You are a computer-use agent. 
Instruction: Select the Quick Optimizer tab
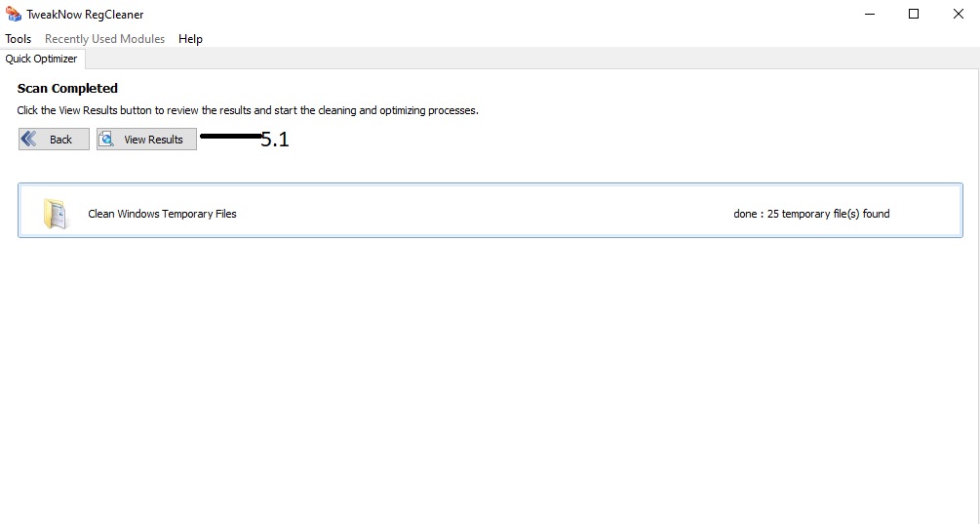[41, 59]
